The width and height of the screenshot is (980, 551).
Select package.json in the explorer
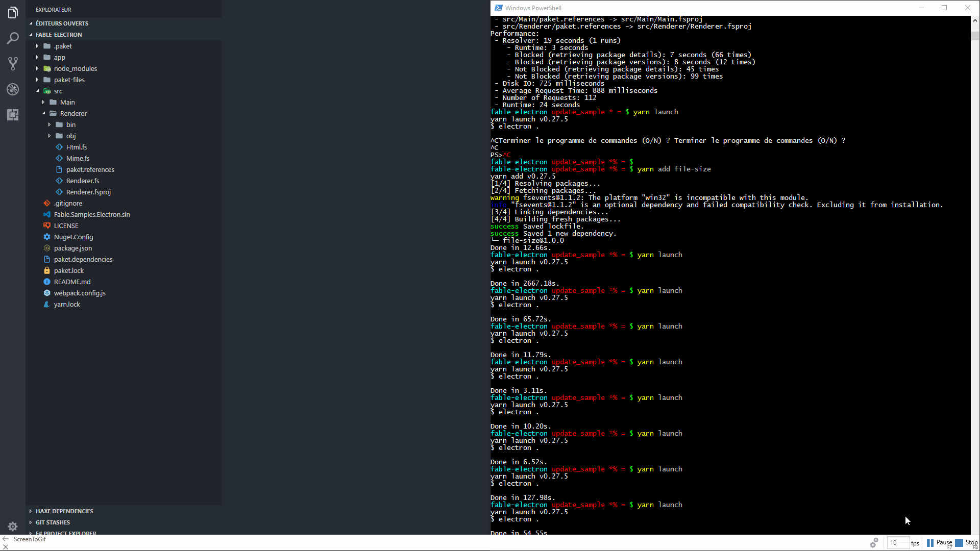point(73,248)
